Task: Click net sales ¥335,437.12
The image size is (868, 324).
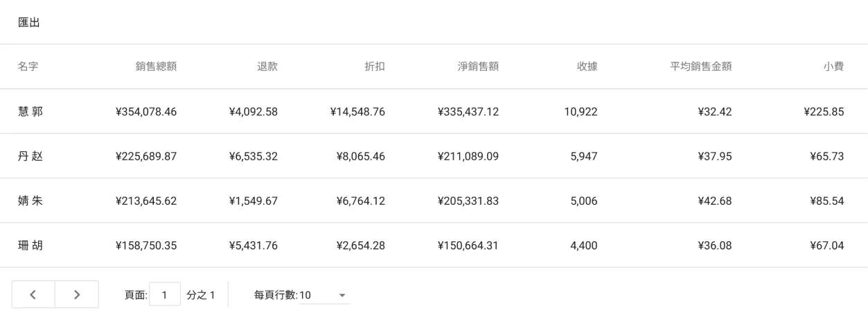Action: coord(468,112)
